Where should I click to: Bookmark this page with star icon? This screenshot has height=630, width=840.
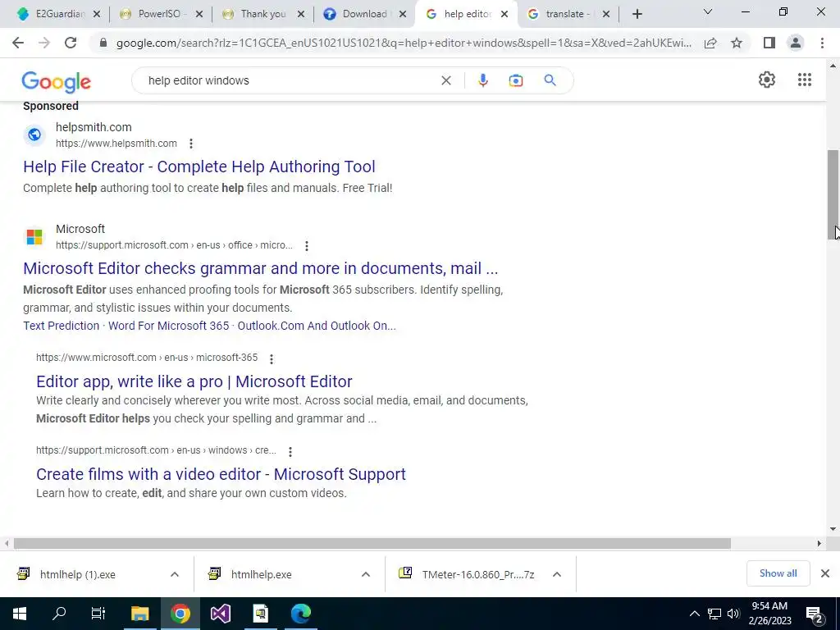point(737,43)
